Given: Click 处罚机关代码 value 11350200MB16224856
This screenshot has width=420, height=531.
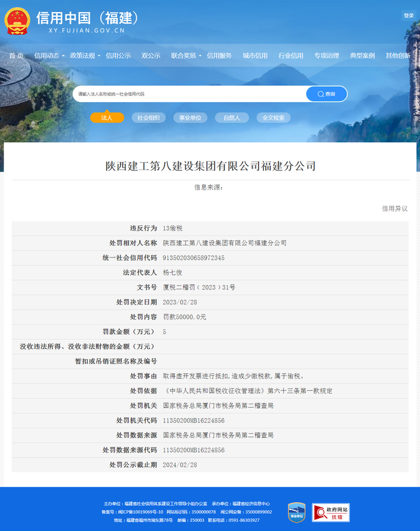Looking at the screenshot, I should click(193, 421).
